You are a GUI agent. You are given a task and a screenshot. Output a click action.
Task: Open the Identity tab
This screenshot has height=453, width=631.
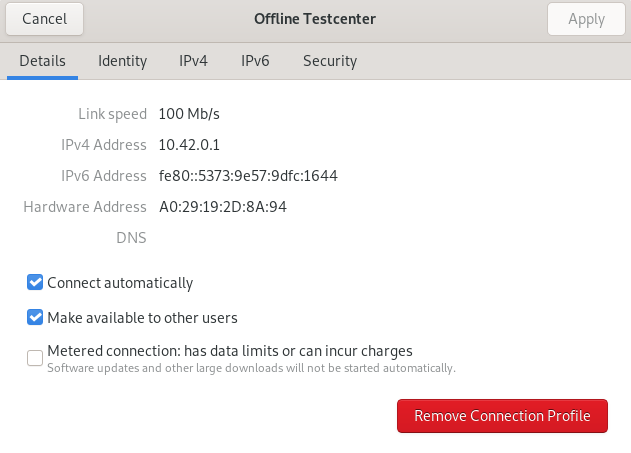[x=122, y=61]
